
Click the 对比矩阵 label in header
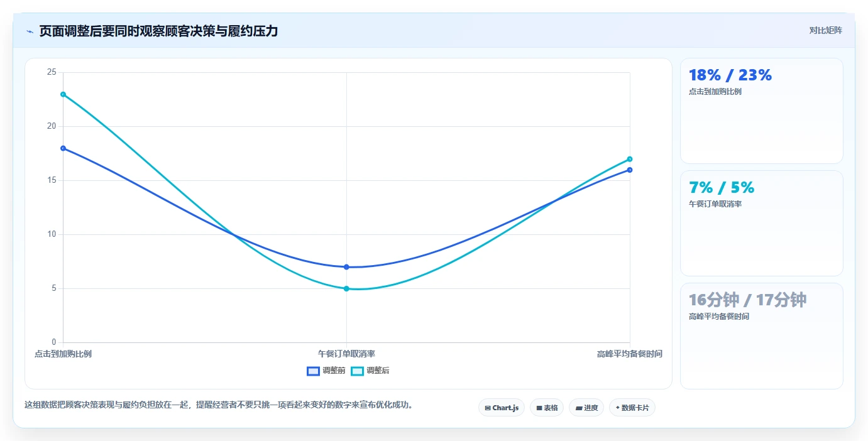[x=826, y=30]
